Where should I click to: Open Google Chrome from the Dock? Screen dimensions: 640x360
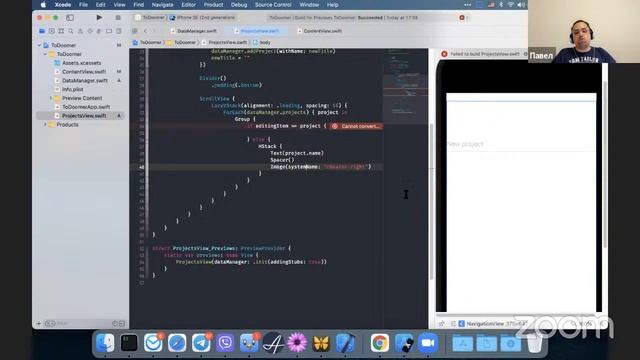click(x=380, y=343)
